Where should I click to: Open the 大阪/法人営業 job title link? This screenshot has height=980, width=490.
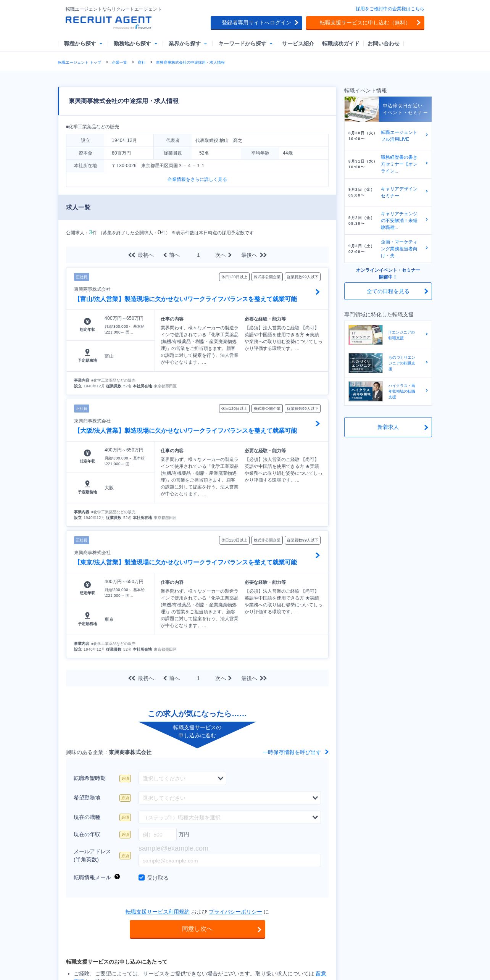pyautogui.click(x=185, y=430)
